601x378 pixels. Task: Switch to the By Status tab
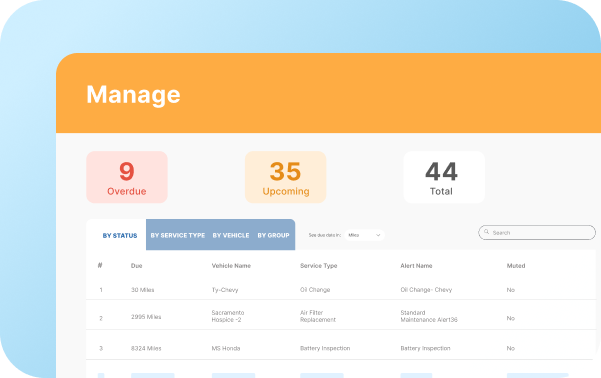pos(120,235)
